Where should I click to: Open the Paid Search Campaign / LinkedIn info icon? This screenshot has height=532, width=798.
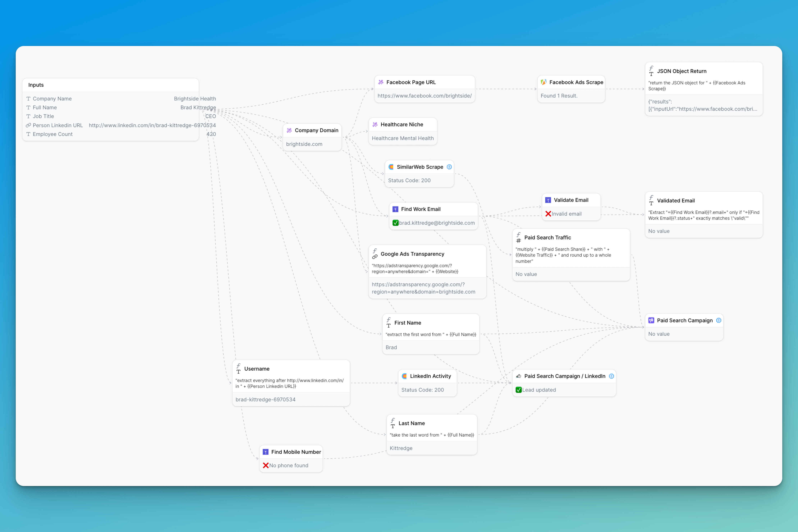pyautogui.click(x=611, y=376)
